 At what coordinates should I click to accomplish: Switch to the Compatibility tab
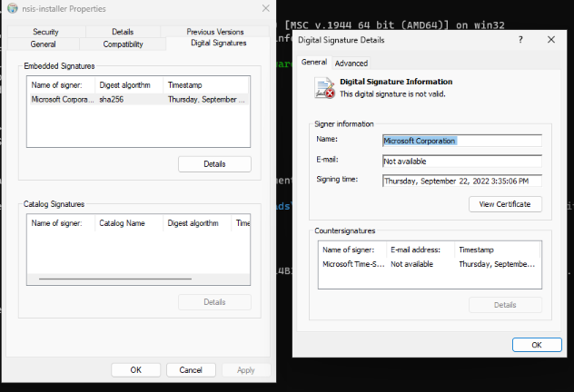click(x=123, y=44)
